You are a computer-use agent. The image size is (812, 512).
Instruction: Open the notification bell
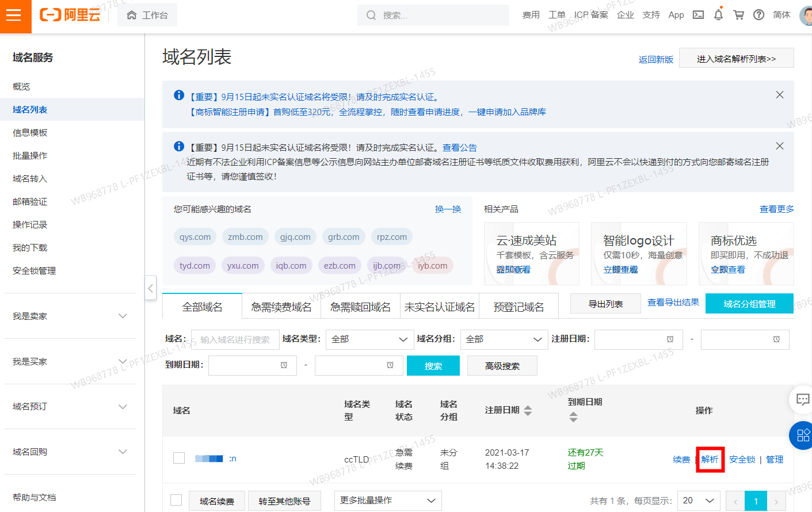click(x=718, y=15)
